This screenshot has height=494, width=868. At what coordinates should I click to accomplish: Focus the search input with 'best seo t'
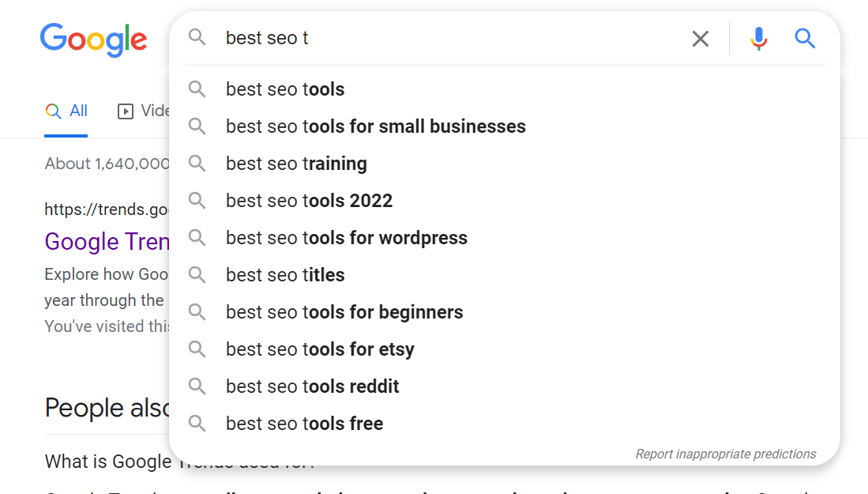(x=450, y=38)
